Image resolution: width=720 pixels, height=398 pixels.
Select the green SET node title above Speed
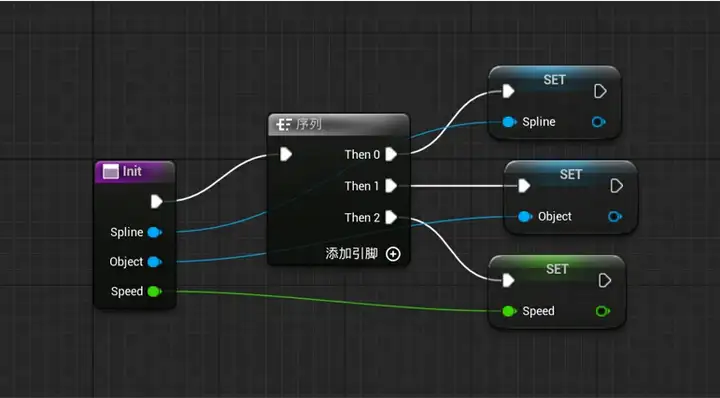(557, 269)
